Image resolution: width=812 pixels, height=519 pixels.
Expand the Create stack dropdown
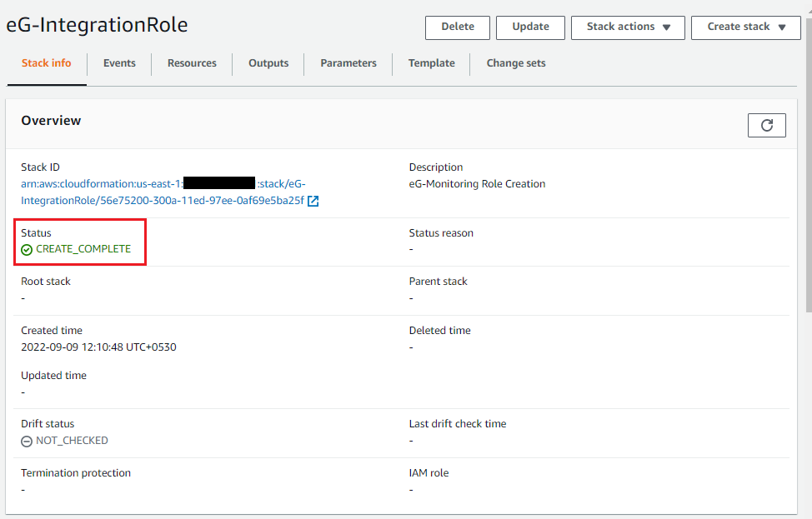[745, 27]
